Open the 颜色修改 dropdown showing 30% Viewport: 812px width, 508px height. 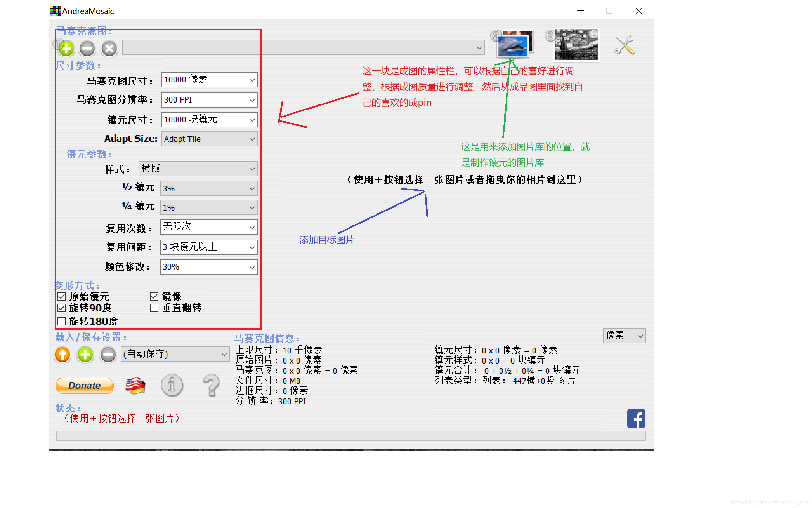click(209, 267)
